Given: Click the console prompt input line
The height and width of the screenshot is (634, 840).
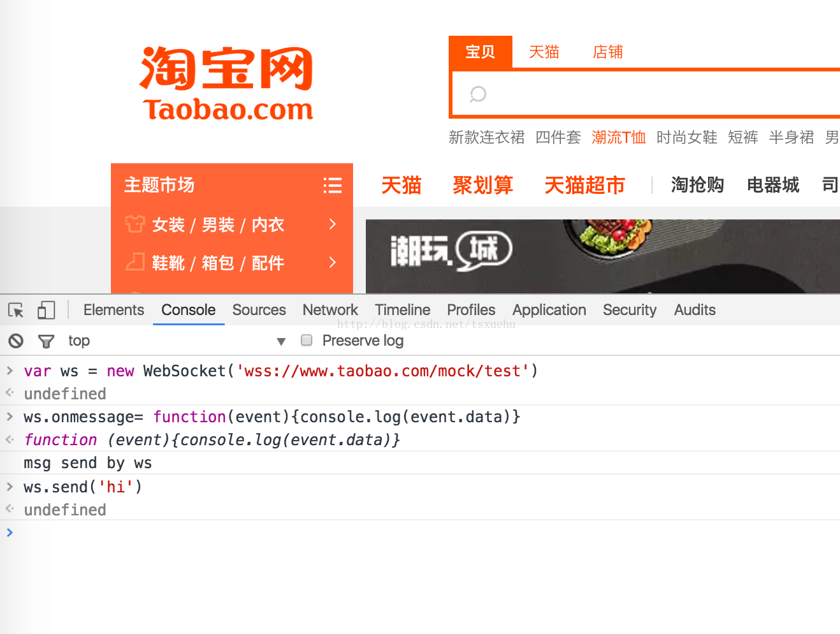Looking at the screenshot, I should pos(427,533).
